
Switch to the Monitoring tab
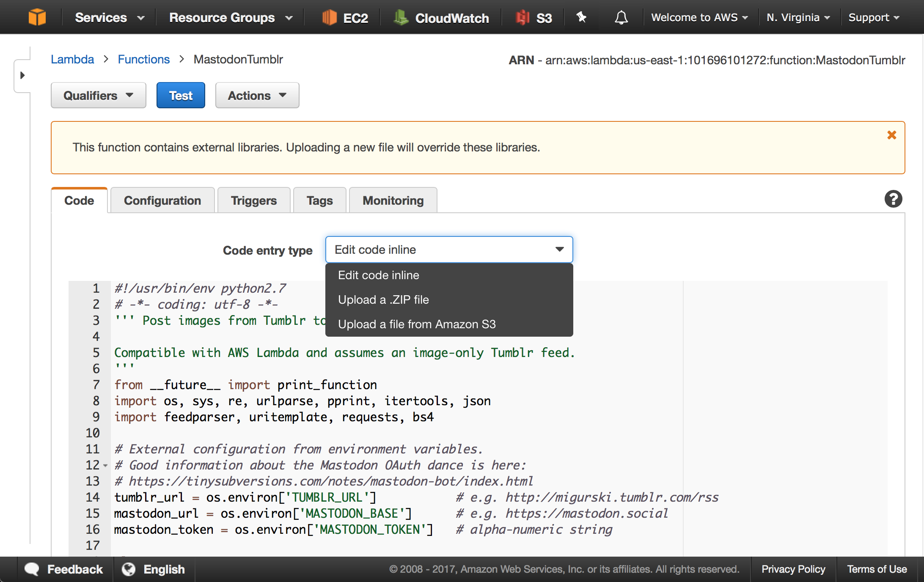tap(393, 200)
